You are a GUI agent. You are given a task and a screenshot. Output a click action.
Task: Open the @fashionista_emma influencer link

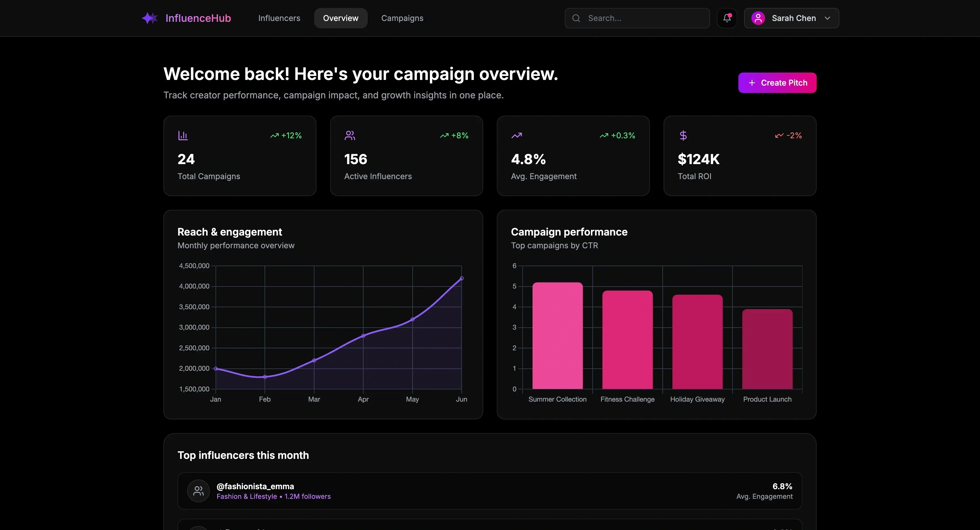pyautogui.click(x=255, y=486)
